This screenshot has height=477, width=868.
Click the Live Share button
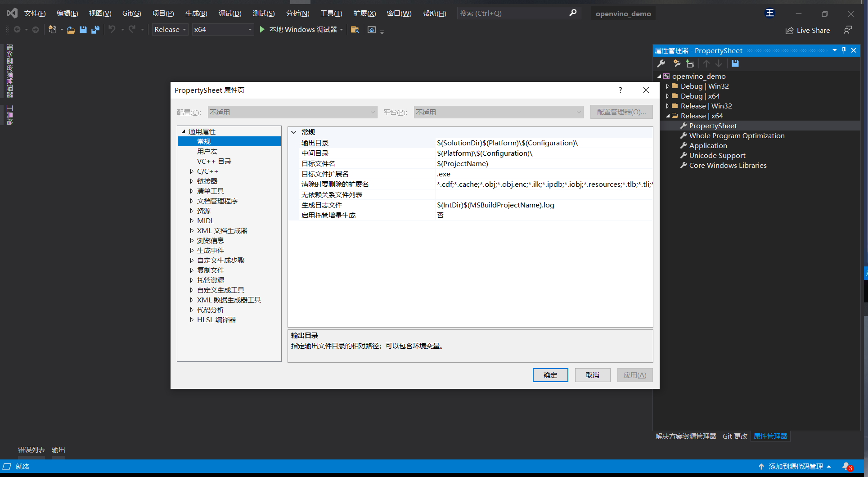(x=808, y=30)
